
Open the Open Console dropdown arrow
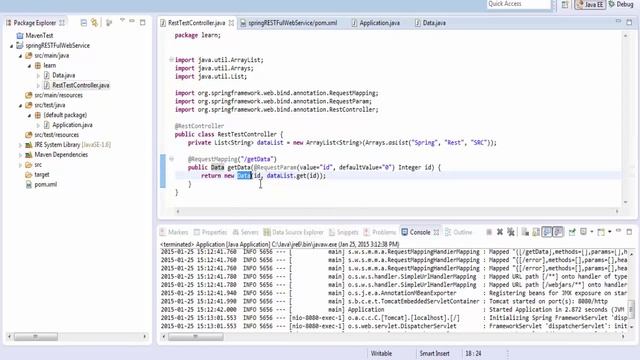pos(610,232)
